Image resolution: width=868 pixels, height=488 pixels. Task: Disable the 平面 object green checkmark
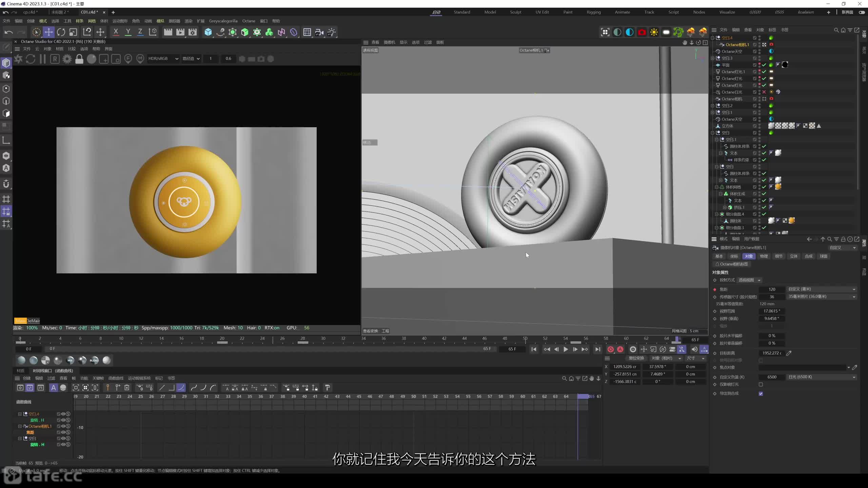point(764,65)
